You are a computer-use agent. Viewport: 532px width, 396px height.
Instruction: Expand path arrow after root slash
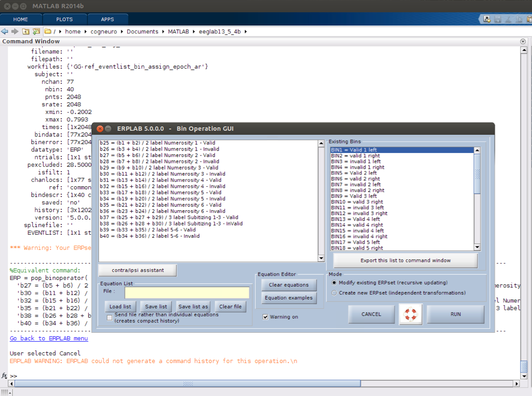coord(60,31)
